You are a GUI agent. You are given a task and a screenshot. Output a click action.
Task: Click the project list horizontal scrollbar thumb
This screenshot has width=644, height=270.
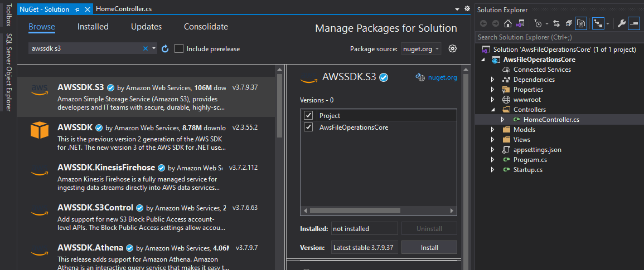(x=355, y=210)
